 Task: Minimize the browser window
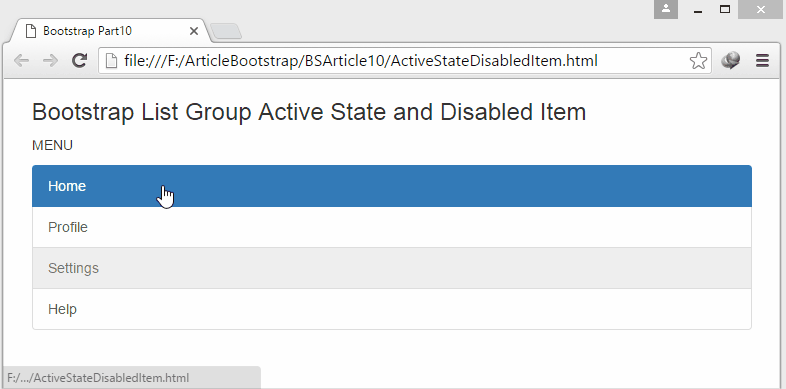click(698, 9)
